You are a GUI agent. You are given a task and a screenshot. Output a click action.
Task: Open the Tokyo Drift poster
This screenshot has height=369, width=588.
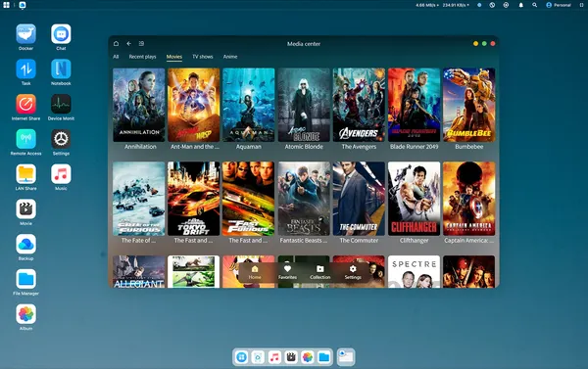pyautogui.click(x=193, y=199)
